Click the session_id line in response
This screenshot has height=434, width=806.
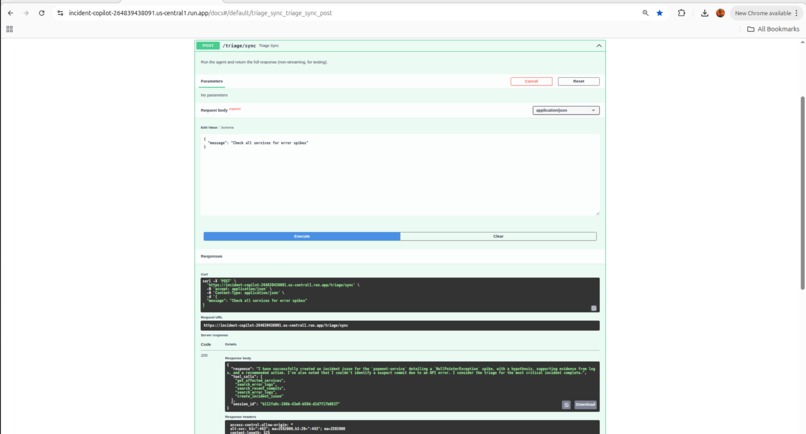[x=285, y=404]
